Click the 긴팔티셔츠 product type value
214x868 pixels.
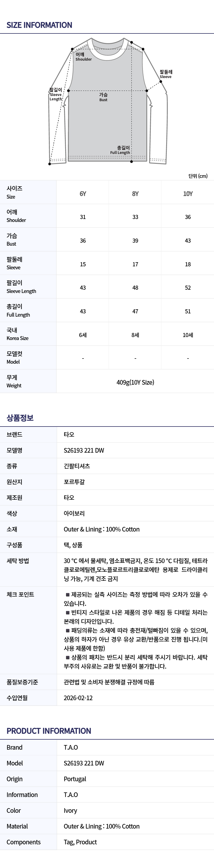(77, 466)
